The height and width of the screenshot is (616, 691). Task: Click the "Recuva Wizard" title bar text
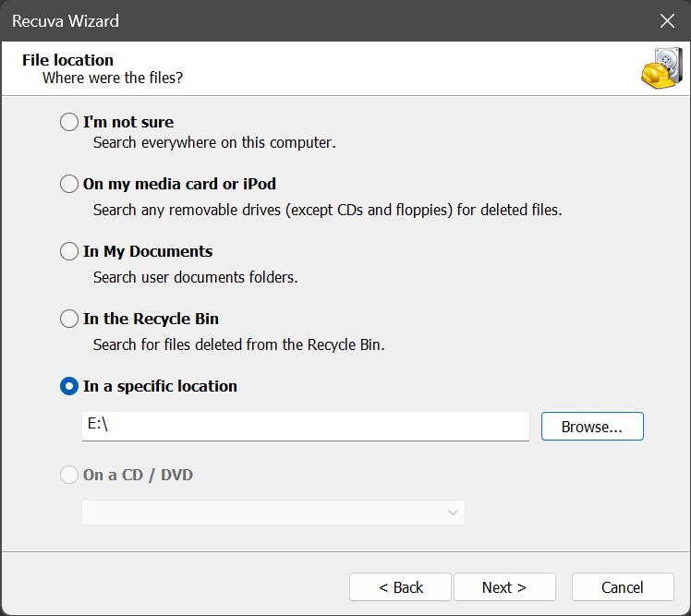(x=65, y=20)
